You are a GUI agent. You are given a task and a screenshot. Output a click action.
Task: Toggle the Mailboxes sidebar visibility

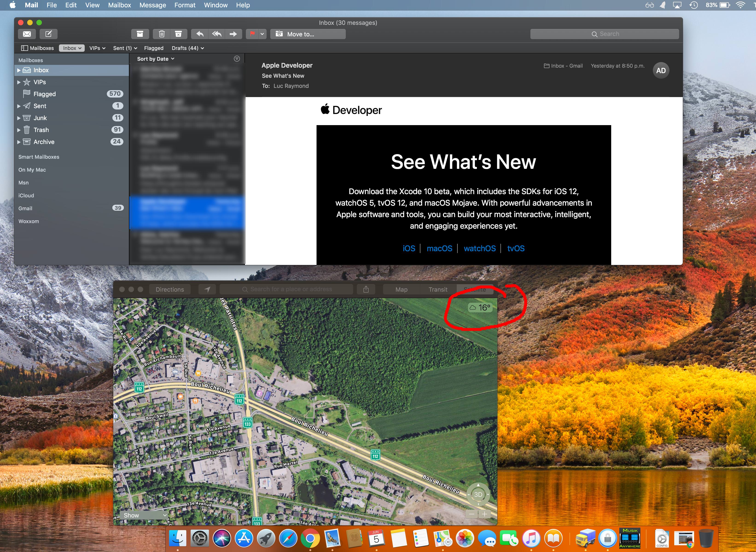[x=37, y=48]
